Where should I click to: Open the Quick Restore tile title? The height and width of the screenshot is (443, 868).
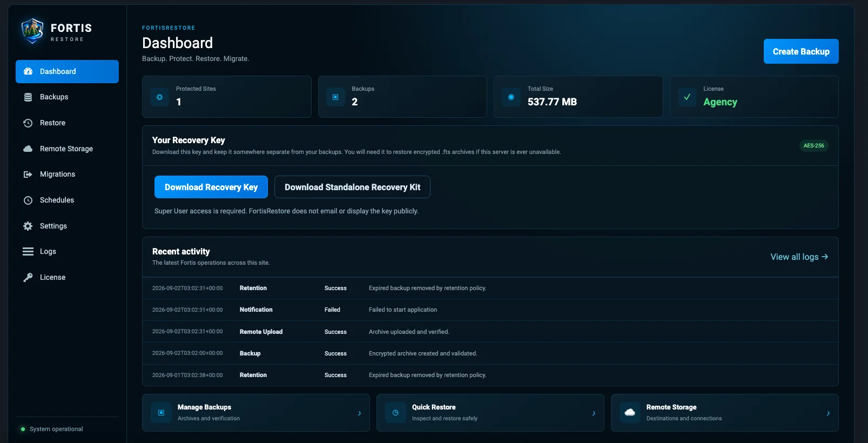tap(434, 407)
